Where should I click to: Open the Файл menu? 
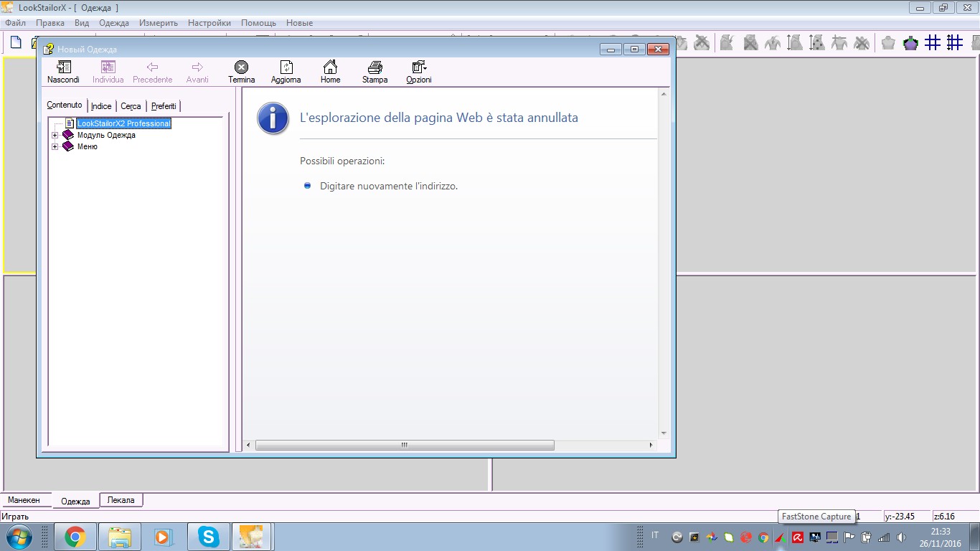coord(15,23)
